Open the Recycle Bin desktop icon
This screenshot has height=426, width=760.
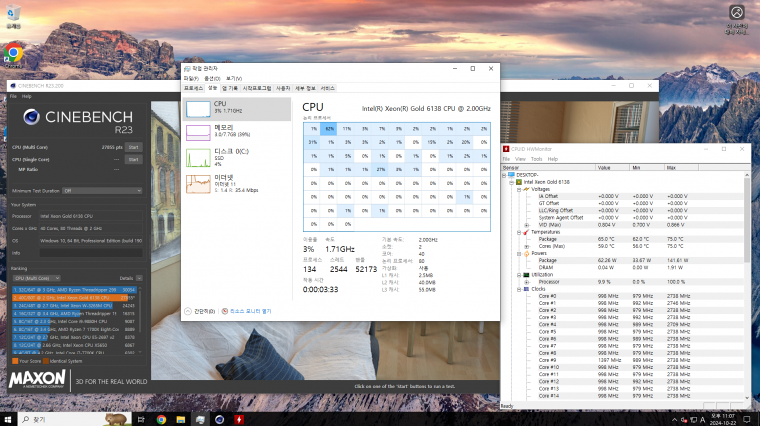pos(13,16)
